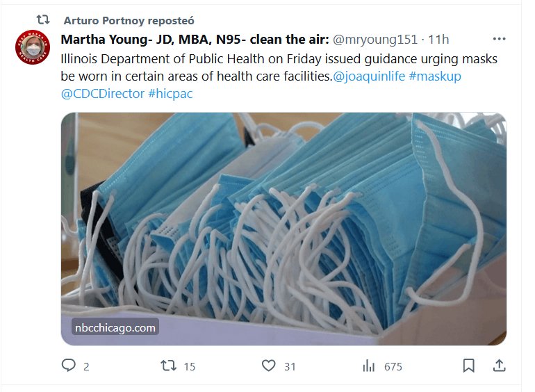This screenshot has width=535, height=392.
Task: Click the #maskup hashtag
Action: tap(435, 76)
